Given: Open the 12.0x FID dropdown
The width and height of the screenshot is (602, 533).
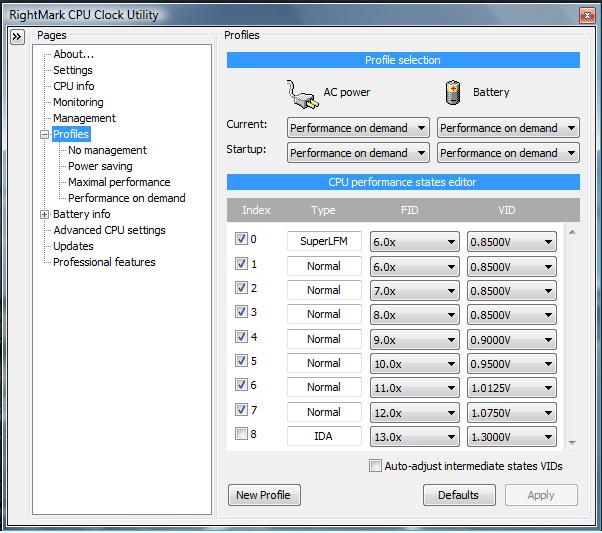Looking at the screenshot, I should (415, 412).
